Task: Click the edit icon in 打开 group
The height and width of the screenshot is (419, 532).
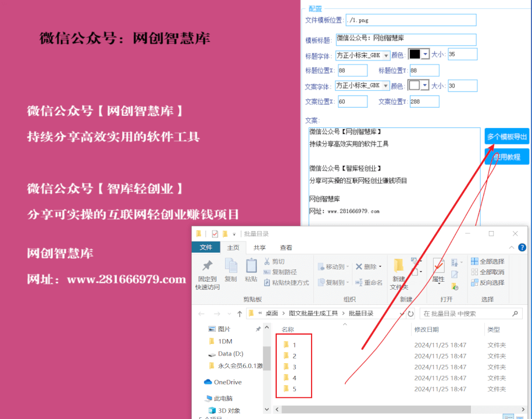Action: click(x=455, y=275)
